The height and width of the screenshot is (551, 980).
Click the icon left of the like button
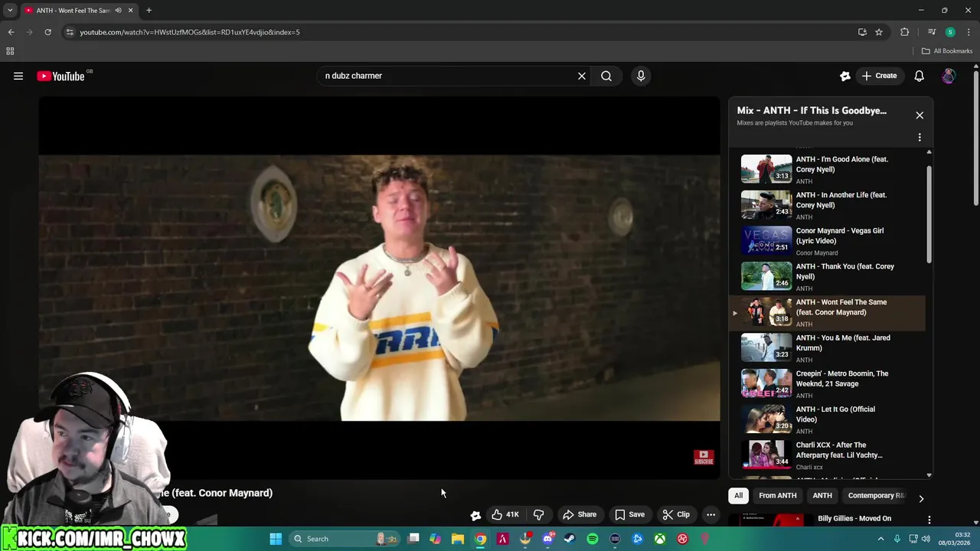475,515
